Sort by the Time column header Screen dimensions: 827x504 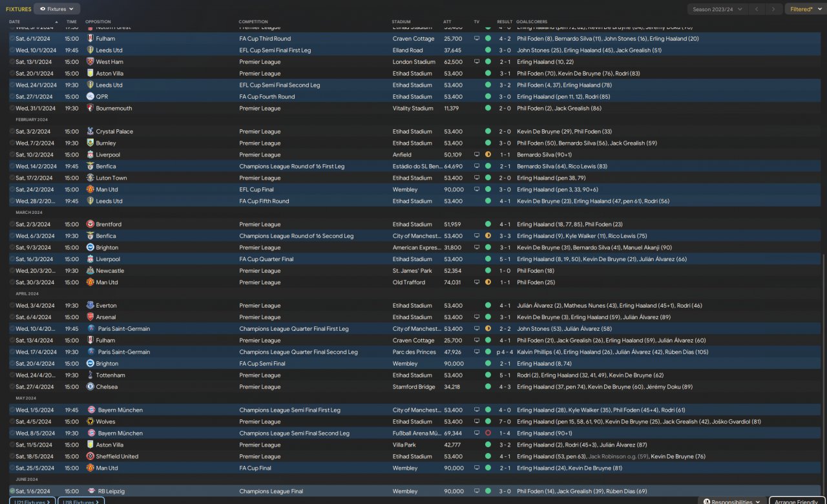pyautogui.click(x=71, y=22)
